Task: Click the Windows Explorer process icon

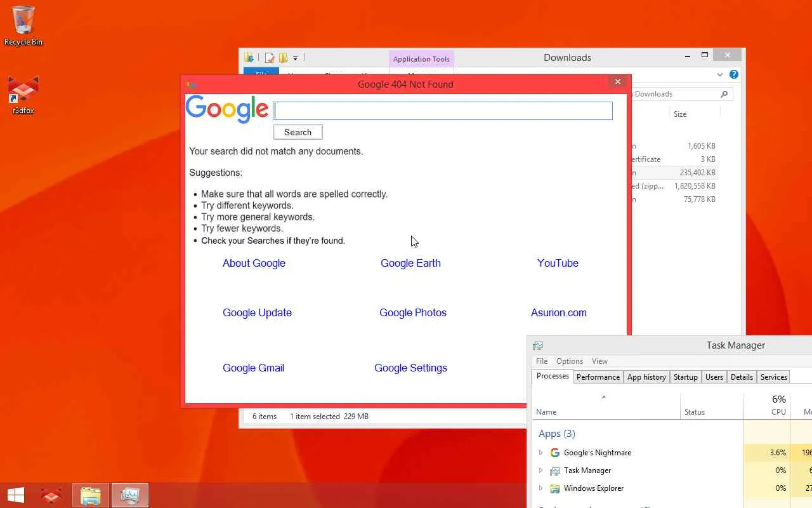Action: tap(555, 488)
